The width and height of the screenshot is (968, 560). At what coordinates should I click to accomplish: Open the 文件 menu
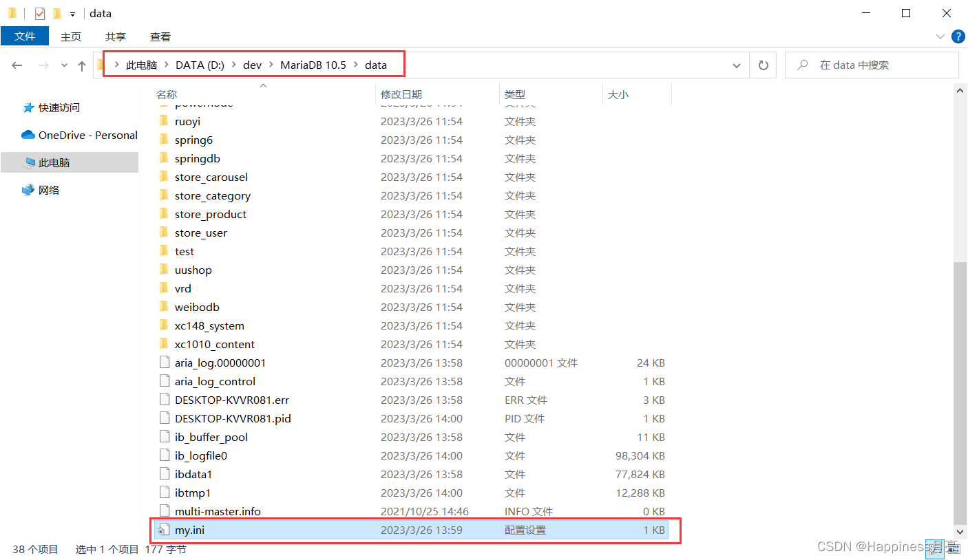pos(25,36)
